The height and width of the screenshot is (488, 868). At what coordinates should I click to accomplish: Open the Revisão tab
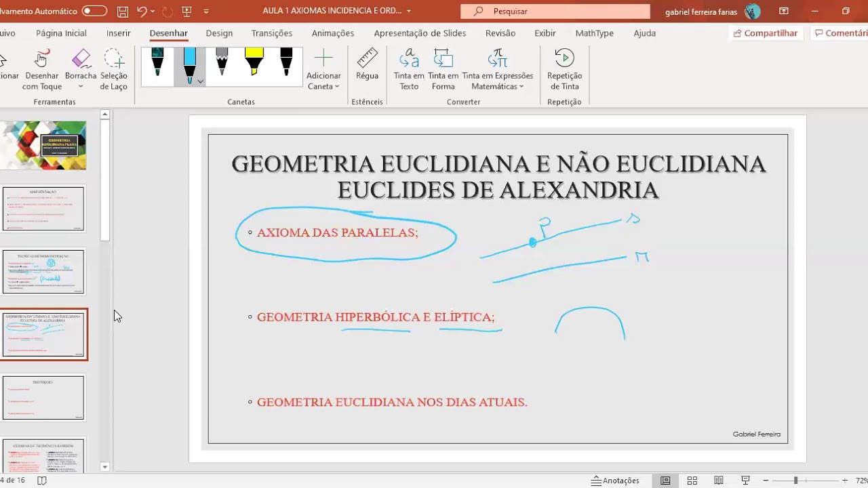500,33
